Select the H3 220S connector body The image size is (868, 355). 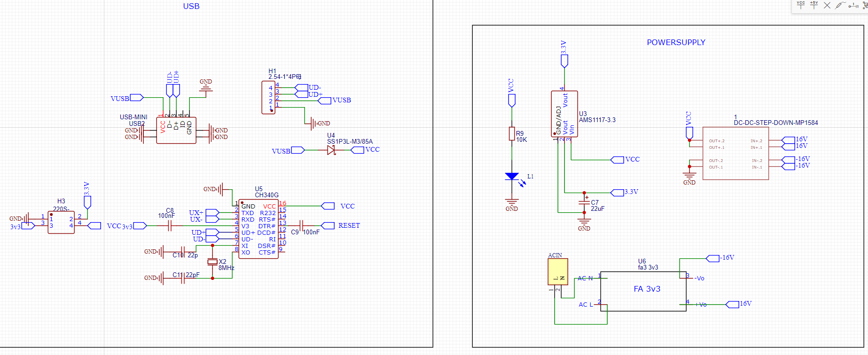(61, 222)
